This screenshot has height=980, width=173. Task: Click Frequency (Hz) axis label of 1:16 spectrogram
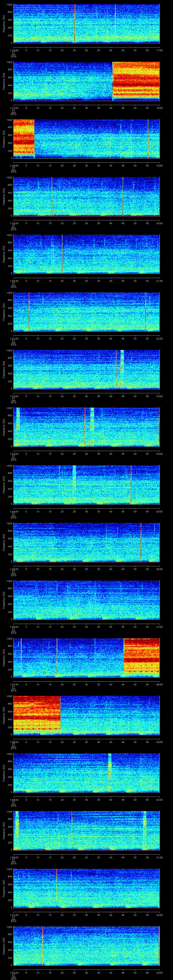tap(4, 24)
